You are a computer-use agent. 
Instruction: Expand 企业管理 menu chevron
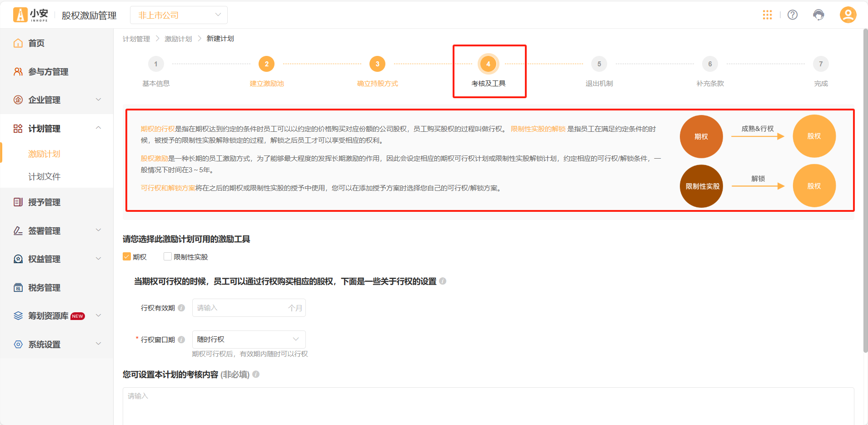[x=99, y=100]
